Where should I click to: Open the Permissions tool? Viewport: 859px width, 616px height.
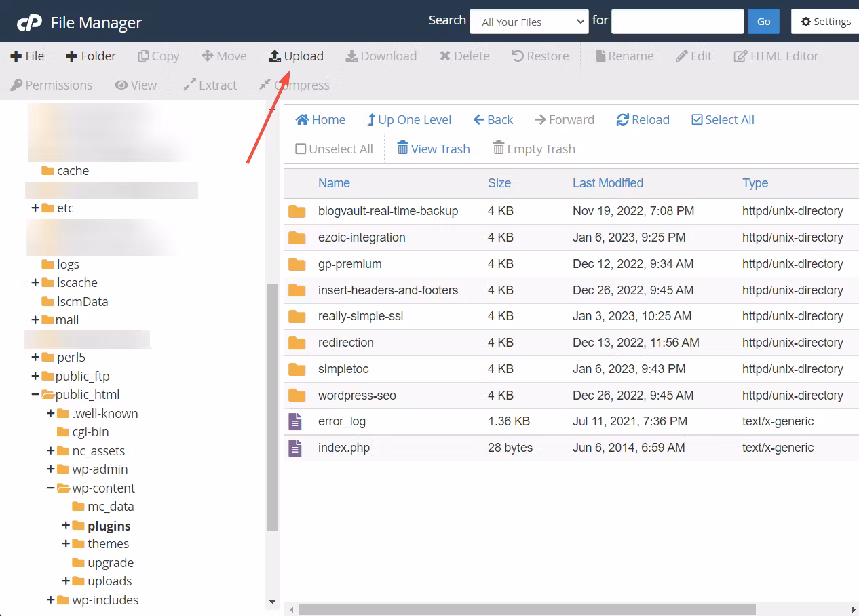pos(52,85)
